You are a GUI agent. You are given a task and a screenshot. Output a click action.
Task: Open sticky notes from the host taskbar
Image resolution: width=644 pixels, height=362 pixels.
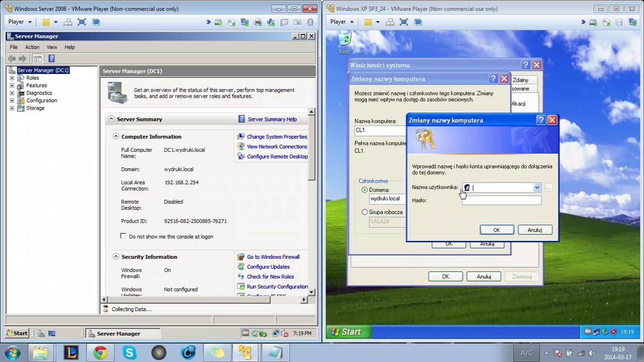click(217, 353)
